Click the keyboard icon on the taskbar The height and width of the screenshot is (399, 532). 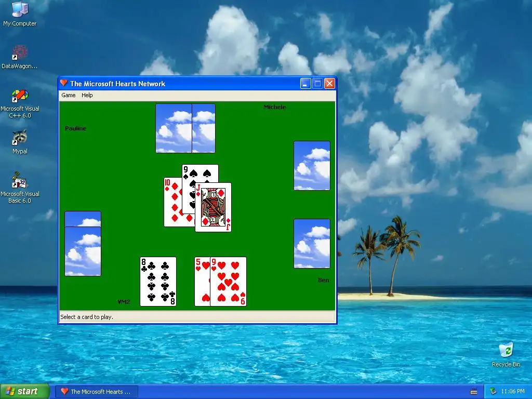pyautogui.click(x=474, y=392)
